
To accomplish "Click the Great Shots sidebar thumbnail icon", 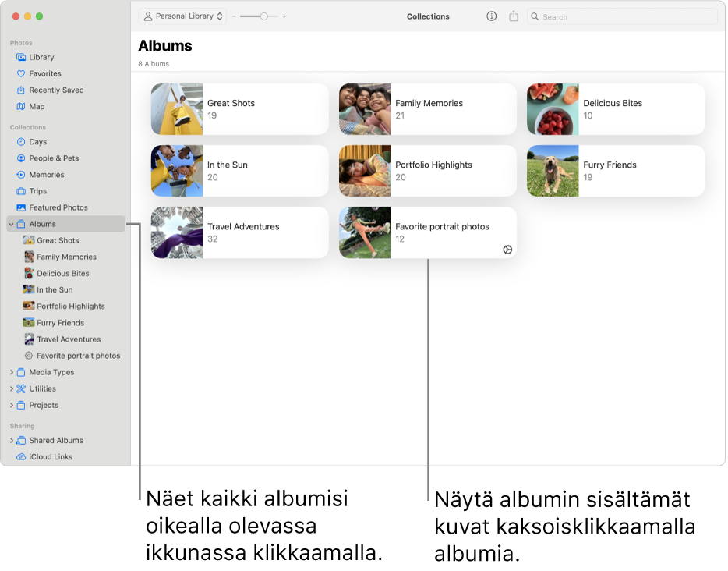I will coord(29,240).
